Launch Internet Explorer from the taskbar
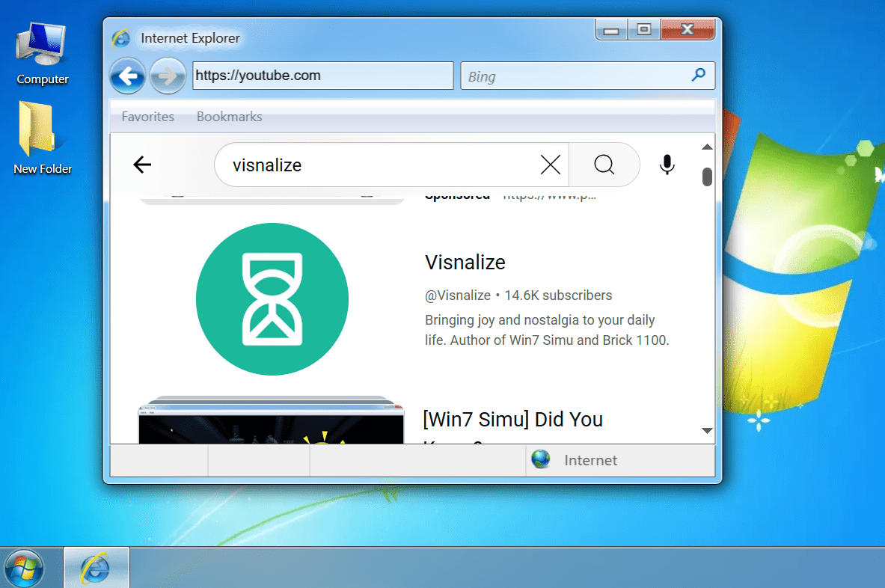Screen dimensions: 885x588 [x=96, y=567]
